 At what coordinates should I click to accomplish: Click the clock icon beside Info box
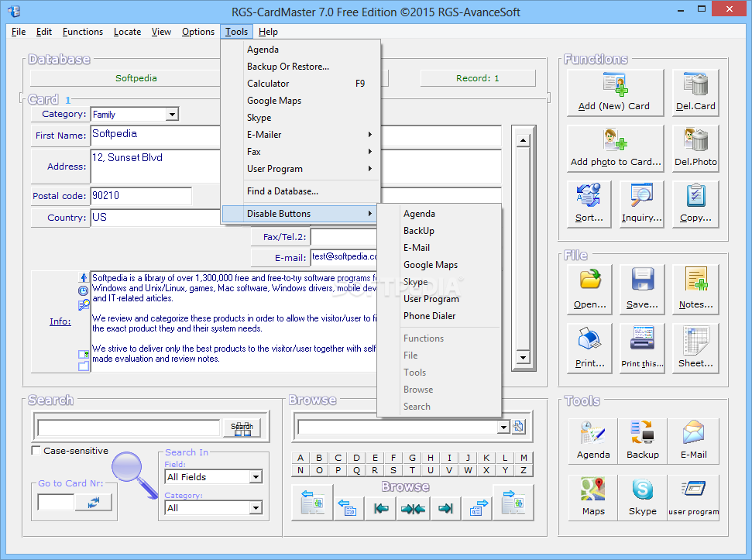coord(84,290)
